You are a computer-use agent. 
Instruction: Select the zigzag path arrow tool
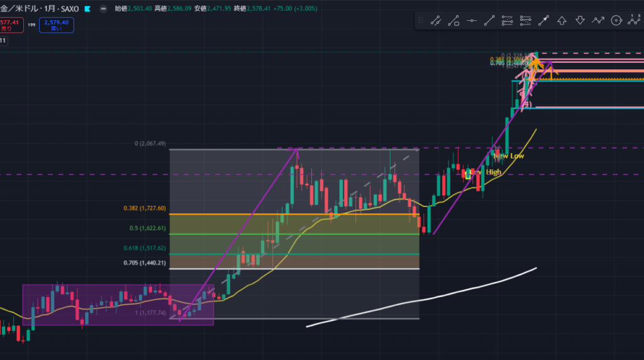pyautogui.click(x=598, y=21)
